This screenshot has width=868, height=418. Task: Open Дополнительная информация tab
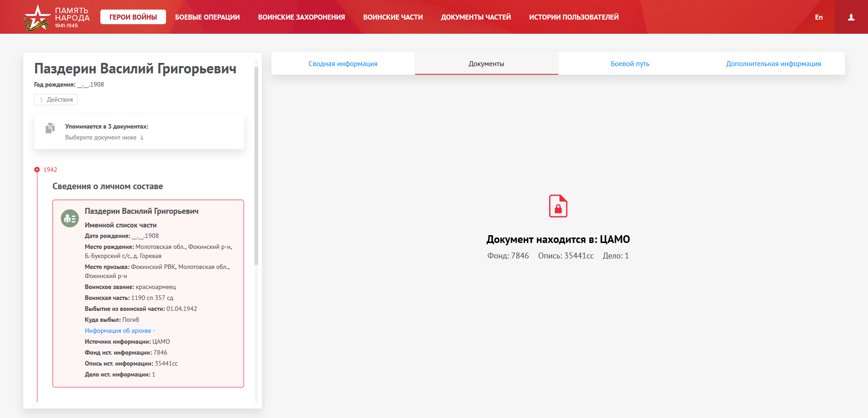(773, 64)
